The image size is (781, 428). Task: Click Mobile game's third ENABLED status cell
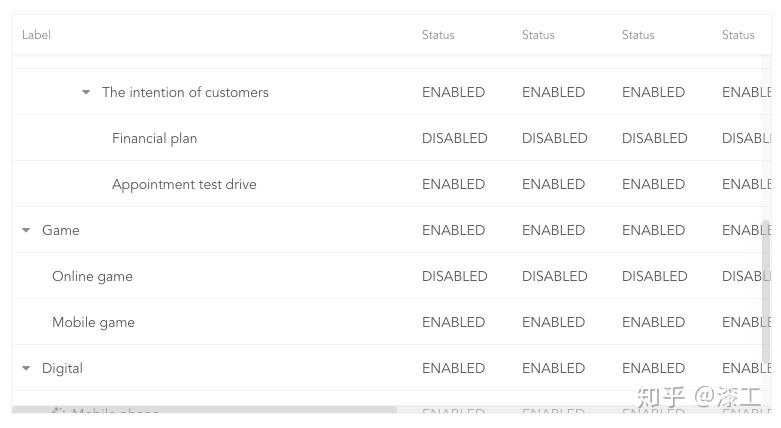pos(653,322)
